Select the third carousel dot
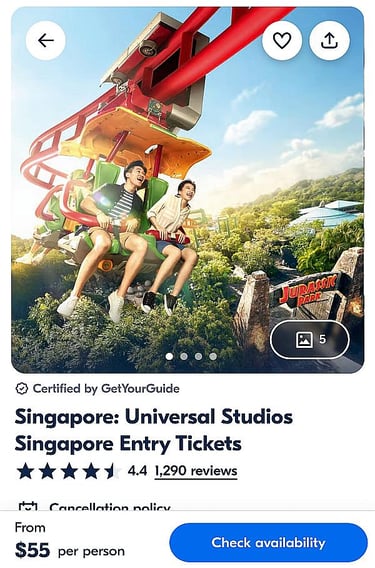Screen dimensions: 375x568 (199, 356)
